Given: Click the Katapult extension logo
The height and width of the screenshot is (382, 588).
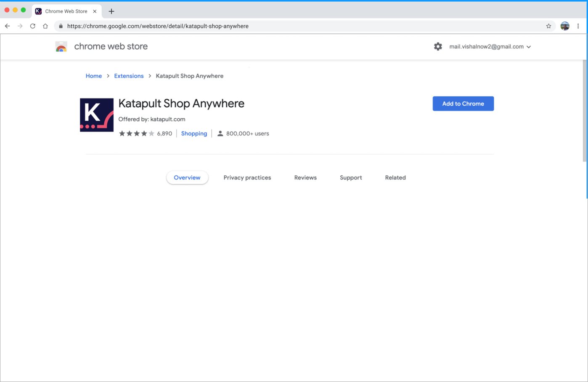Looking at the screenshot, I should (97, 115).
